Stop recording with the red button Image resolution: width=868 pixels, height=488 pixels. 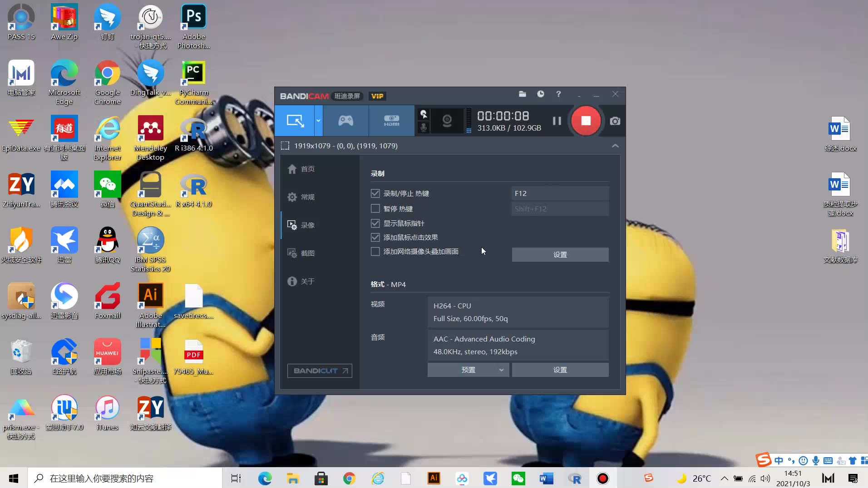tap(586, 121)
